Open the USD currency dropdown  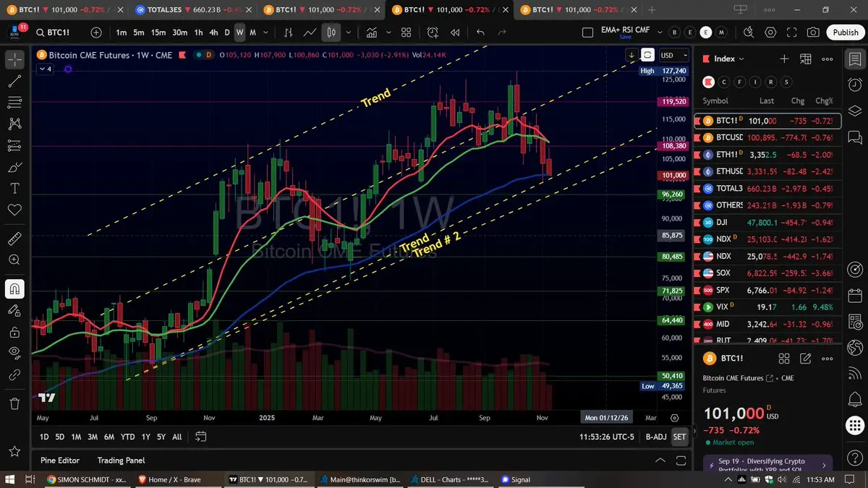tap(674, 55)
